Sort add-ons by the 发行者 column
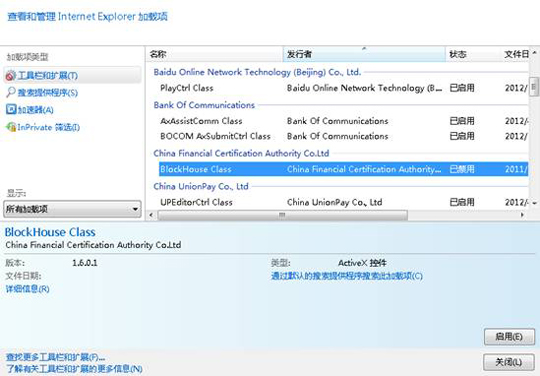 click(364, 54)
